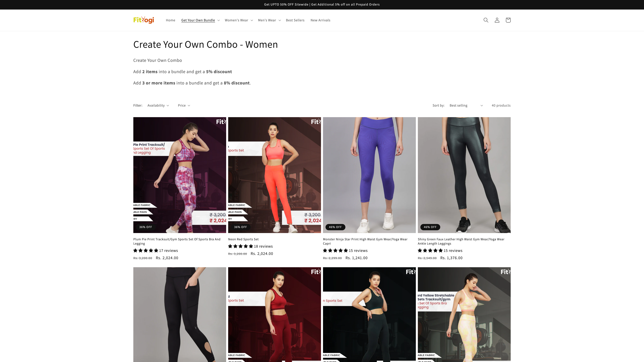Expand the Availability filter
This screenshot has height=362, width=644.
[x=158, y=105]
